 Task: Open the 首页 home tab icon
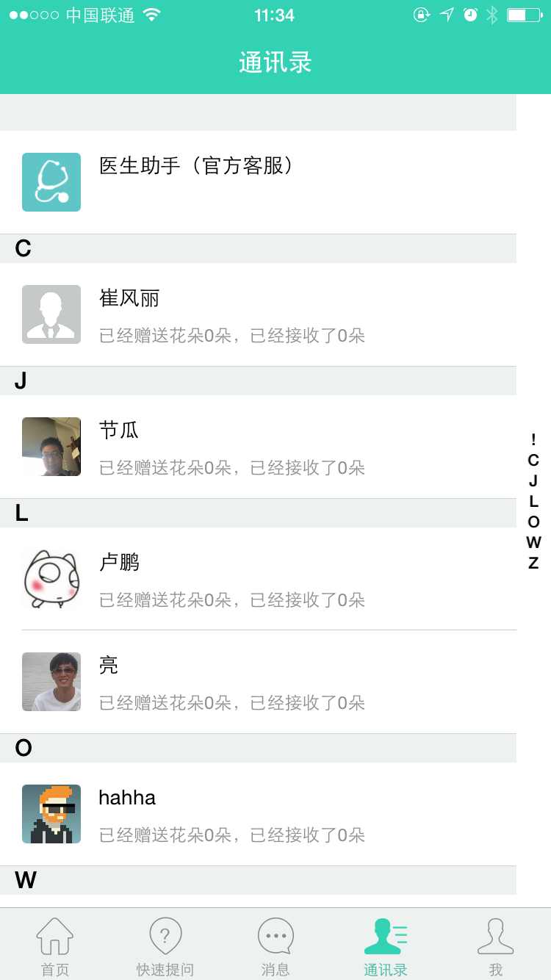[55, 936]
